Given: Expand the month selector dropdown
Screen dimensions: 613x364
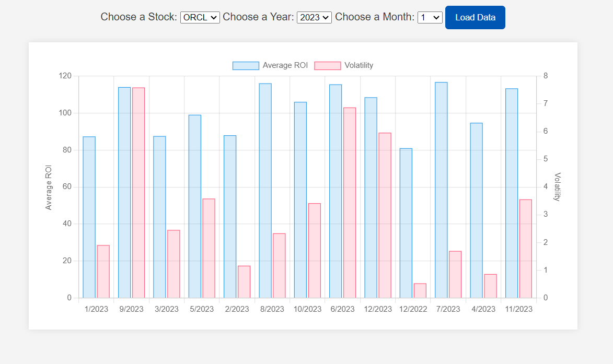Looking at the screenshot, I should click(x=430, y=18).
